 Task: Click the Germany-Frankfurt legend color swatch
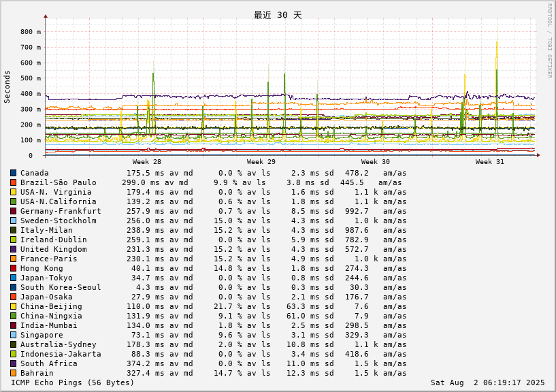[13, 211]
